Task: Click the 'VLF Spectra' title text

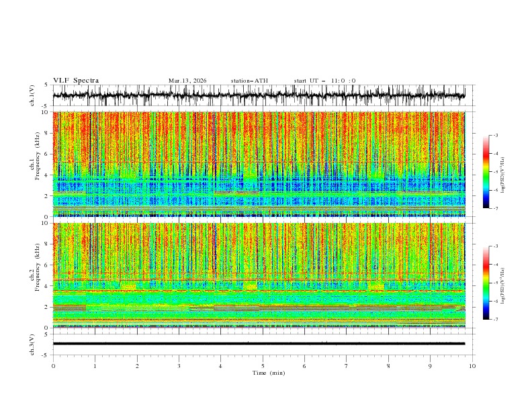Action: click(76, 81)
